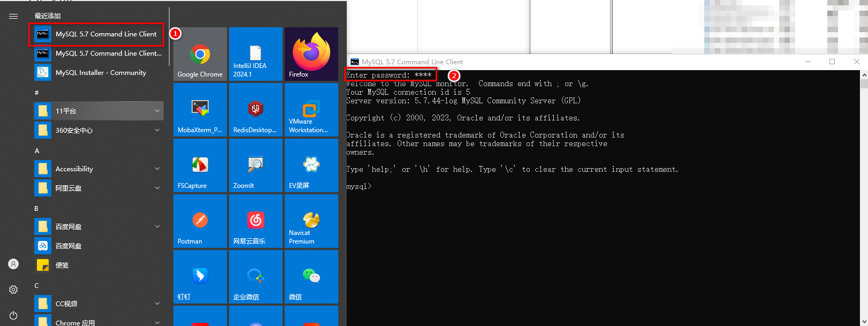Launch IntelliJ IDEA 2024.1 tile

(256, 54)
